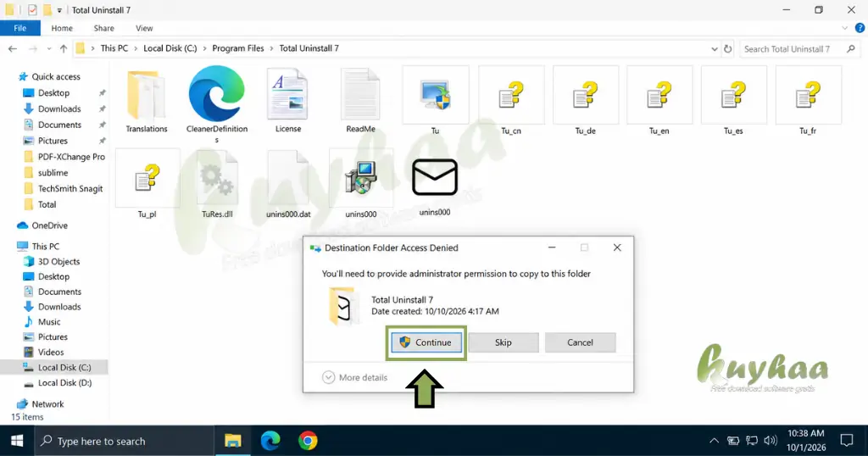868x456 pixels.
Task: Select Quick access in the navigation pane
Action: tap(55, 76)
